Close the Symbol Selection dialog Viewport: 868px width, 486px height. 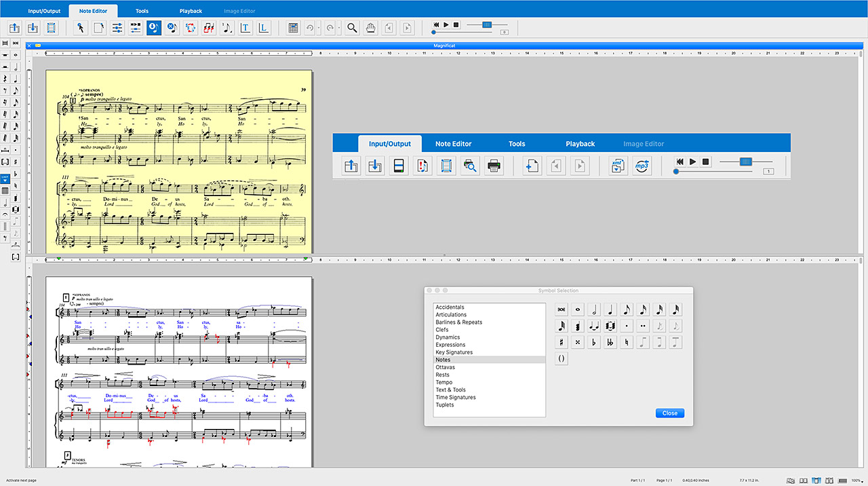[x=670, y=413]
